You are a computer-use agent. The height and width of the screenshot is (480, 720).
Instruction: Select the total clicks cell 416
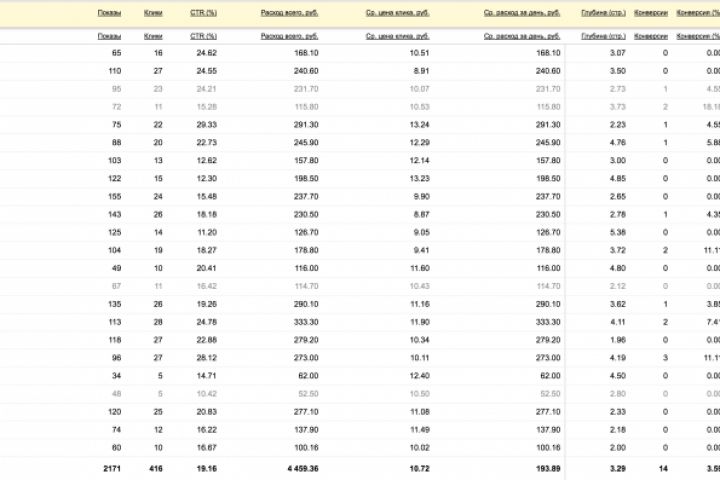pyautogui.click(x=154, y=467)
